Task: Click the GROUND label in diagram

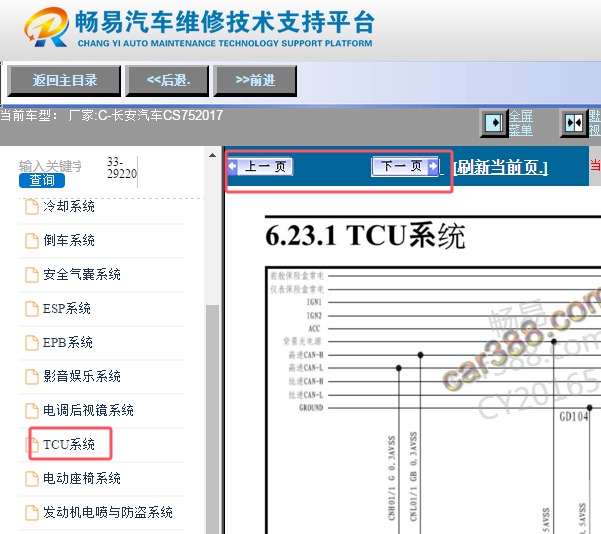Action: 311,407
